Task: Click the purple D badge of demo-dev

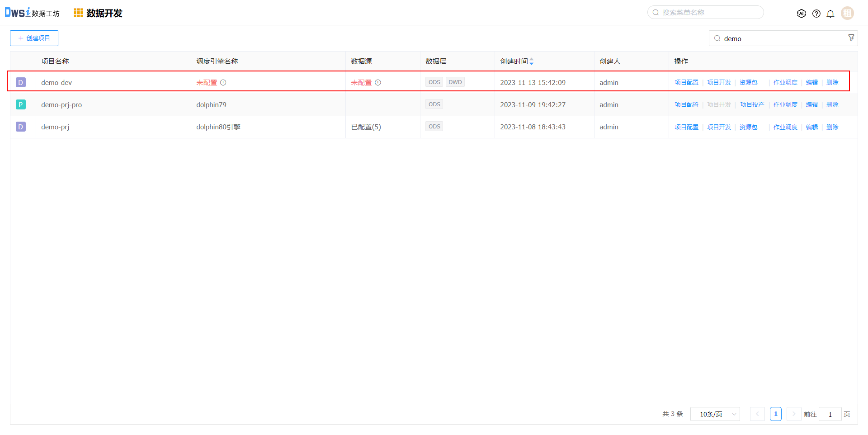Action: click(x=21, y=82)
